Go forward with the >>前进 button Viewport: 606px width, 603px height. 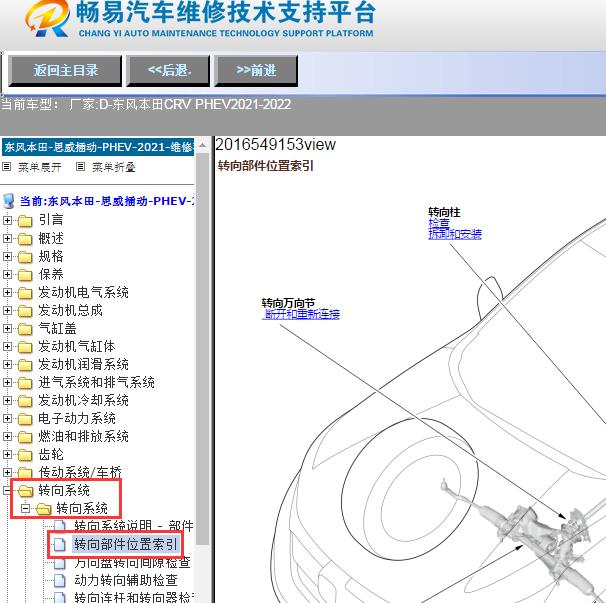(256, 70)
